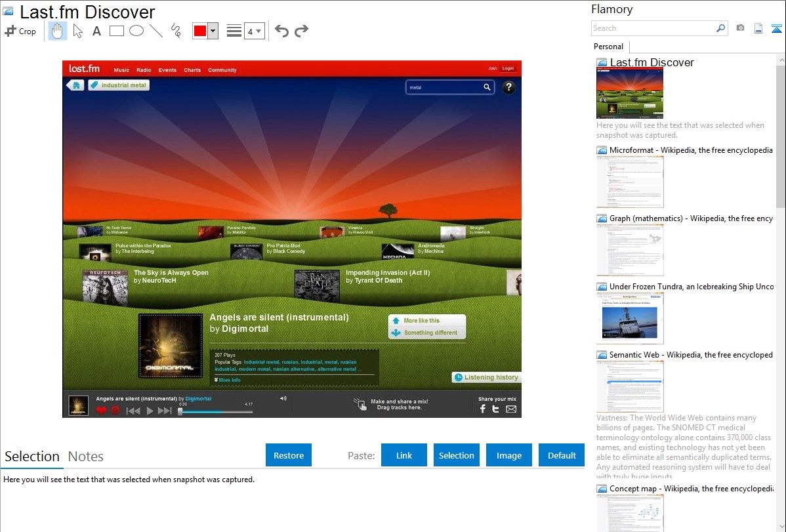The height and width of the screenshot is (532, 786).
Task: Click the question mark help icon
Action: [508, 87]
